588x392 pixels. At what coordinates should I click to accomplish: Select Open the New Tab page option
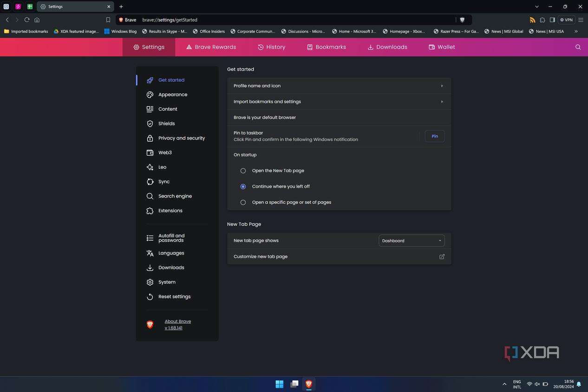click(x=243, y=170)
